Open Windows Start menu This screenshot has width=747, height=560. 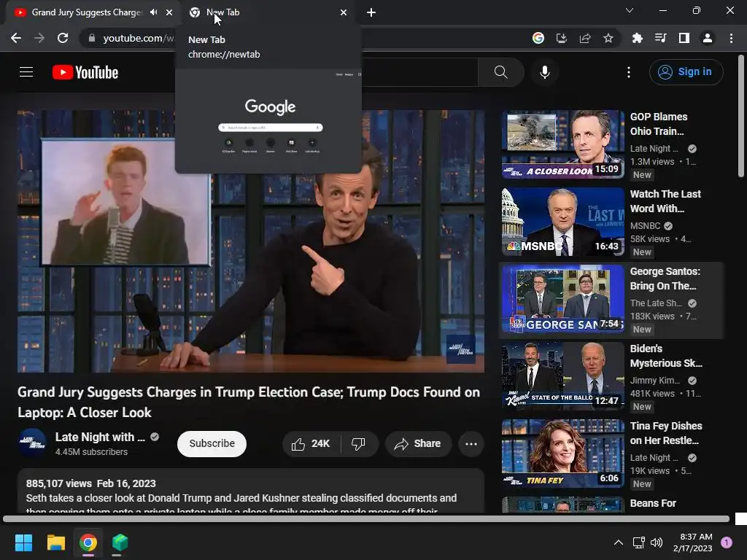pyautogui.click(x=23, y=542)
